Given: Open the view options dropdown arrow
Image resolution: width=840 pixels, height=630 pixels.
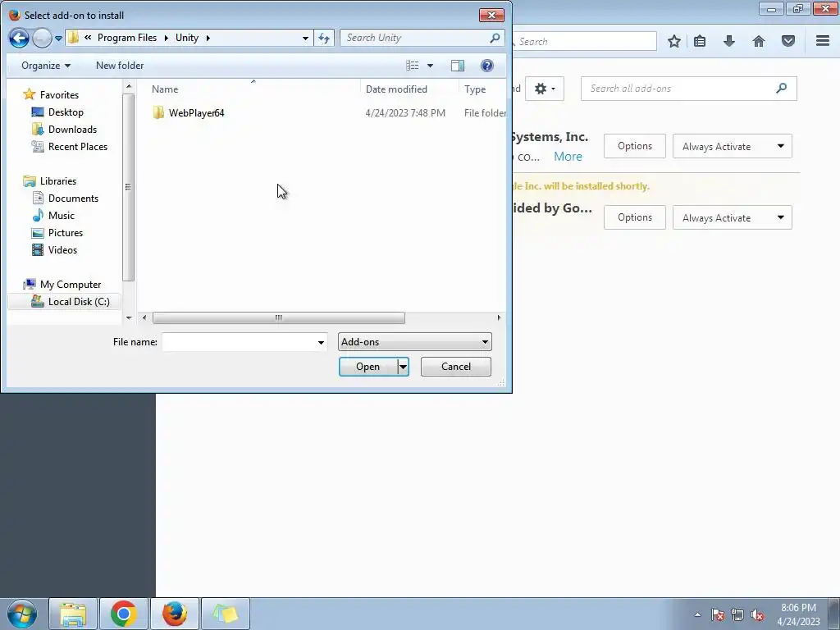Looking at the screenshot, I should pyautogui.click(x=430, y=66).
